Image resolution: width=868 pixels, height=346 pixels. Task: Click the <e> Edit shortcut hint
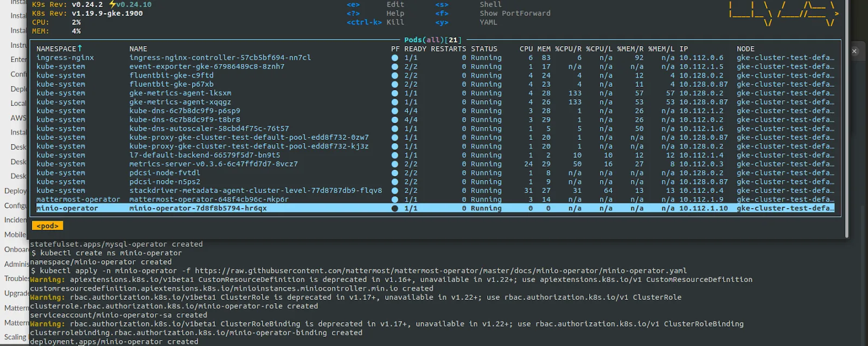pyautogui.click(x=375, y=4)
